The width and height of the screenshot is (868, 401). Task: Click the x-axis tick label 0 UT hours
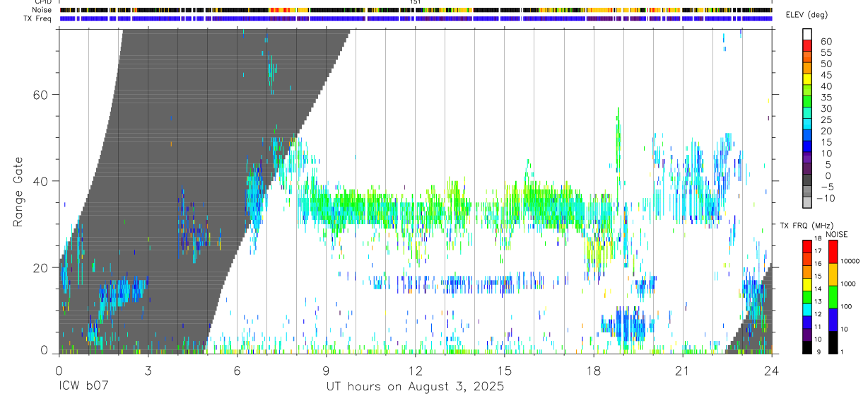pos(59,370)
